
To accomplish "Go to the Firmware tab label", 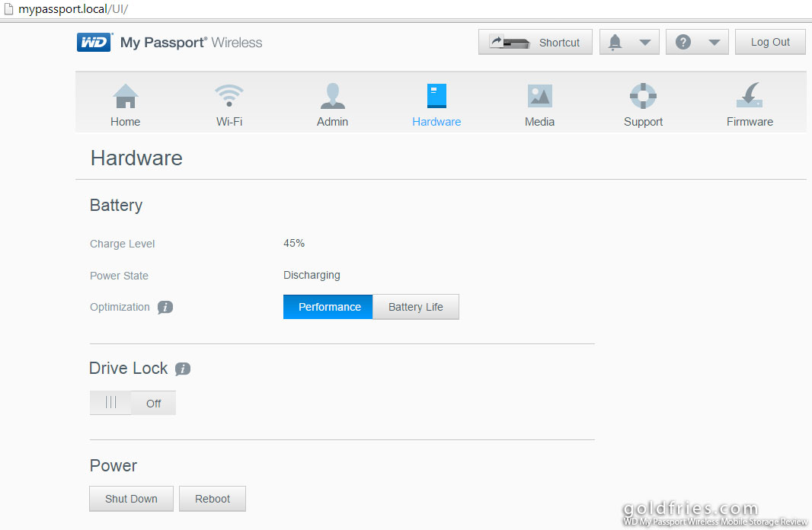I will tap(750, 122).
